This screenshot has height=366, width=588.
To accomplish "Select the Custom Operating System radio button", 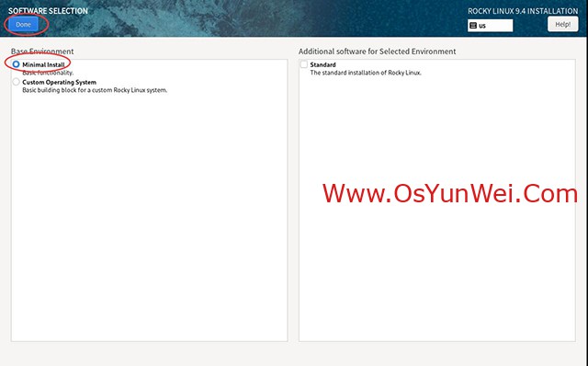I will [x=16, y=82].
